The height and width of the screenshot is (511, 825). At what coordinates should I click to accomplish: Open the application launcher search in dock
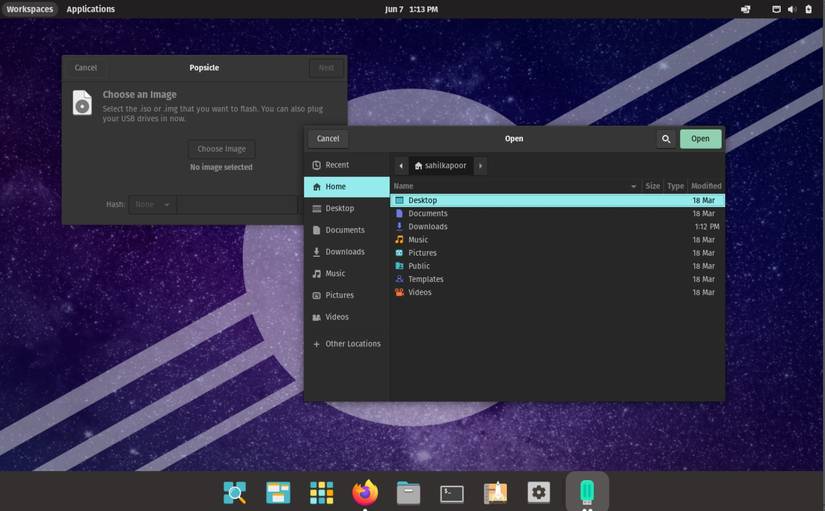(x=235, y=493)
